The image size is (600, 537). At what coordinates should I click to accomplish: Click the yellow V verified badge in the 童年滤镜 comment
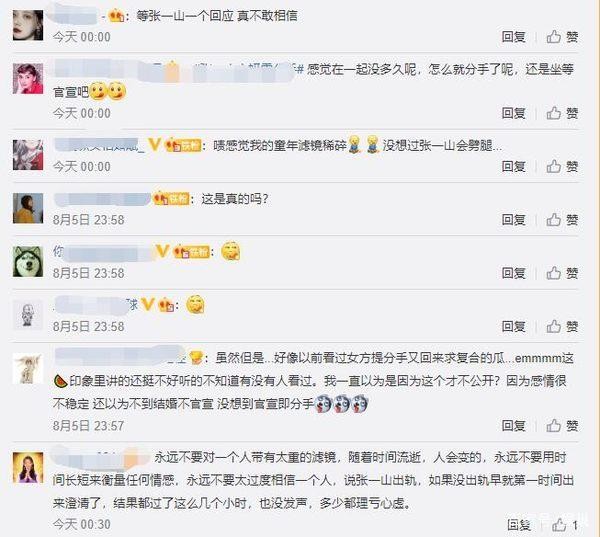(155, 145)
